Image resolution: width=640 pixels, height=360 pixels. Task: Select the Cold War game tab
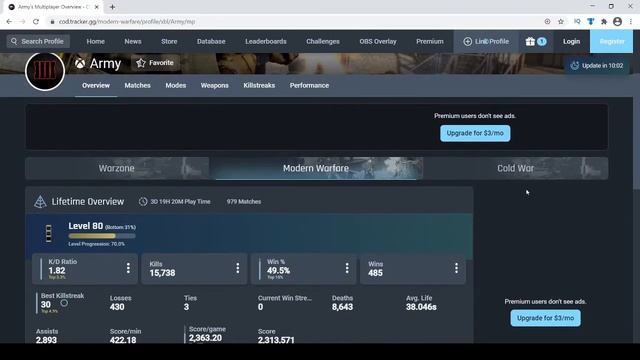516,168
